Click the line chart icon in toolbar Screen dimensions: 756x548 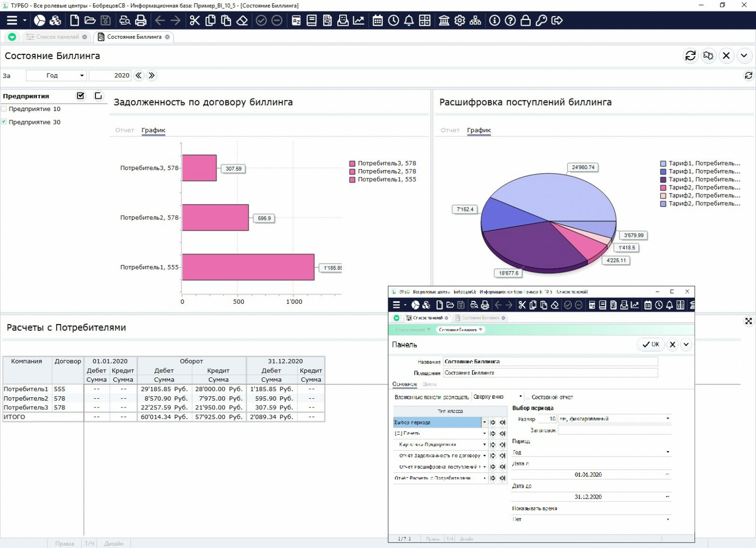click(x=359, y=20)
